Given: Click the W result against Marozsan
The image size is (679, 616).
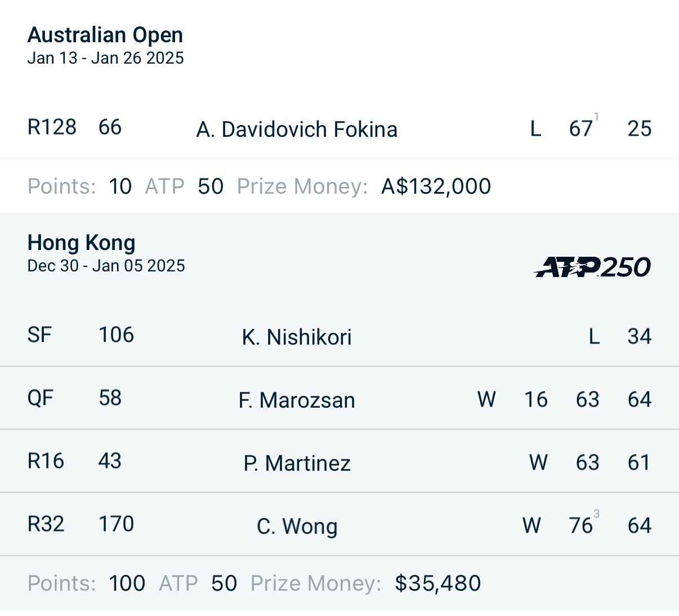Looking at the screenshot, I should pyautogui.click(x=486, y=400).
